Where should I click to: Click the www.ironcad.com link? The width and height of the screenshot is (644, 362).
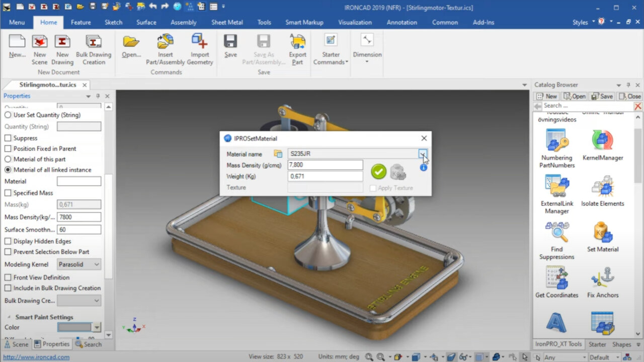click(x=36, y=357)
